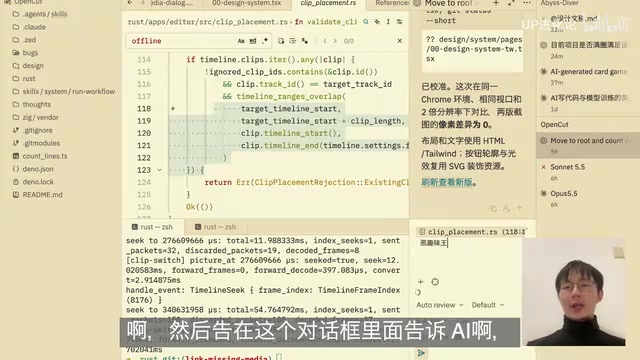Expand the thoughts folder in project tree
640x360 pixels.
37,104
